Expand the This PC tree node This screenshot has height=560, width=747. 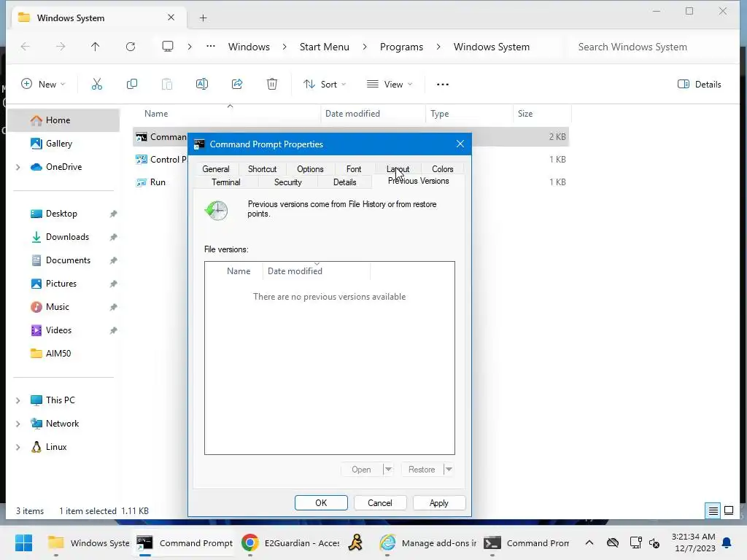[18, 400]
